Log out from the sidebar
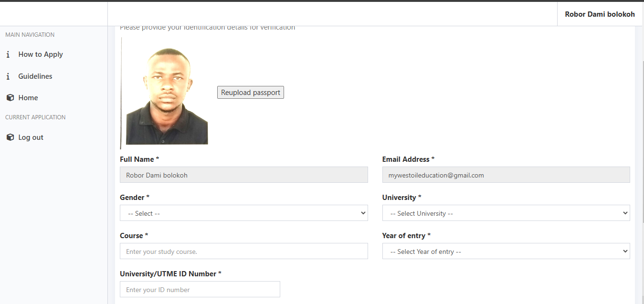Image resolution: width=644 pixels, height=304 pixels. click(x=31, y=137)
